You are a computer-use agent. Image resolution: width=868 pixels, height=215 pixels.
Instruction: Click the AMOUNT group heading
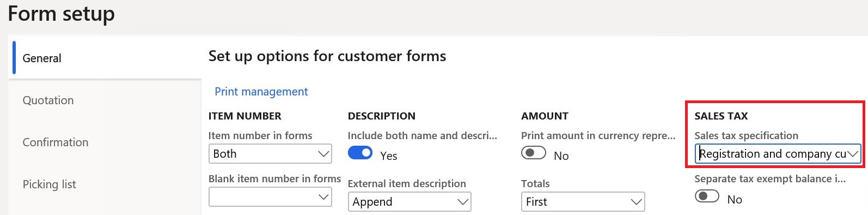coord(545,116)
